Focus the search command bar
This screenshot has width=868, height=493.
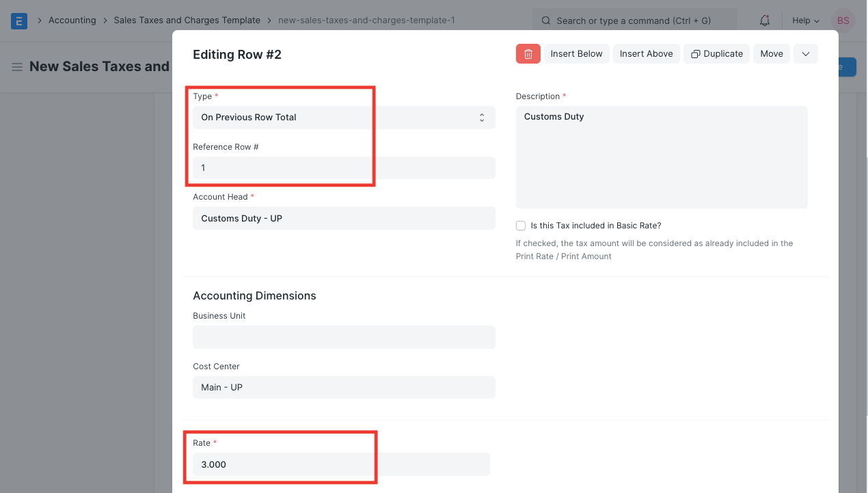point(634,21)
